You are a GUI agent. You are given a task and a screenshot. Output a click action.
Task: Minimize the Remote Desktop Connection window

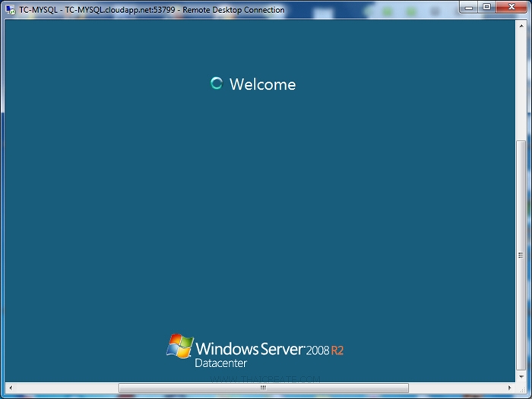pyautogui.click(x=469, y=7)
